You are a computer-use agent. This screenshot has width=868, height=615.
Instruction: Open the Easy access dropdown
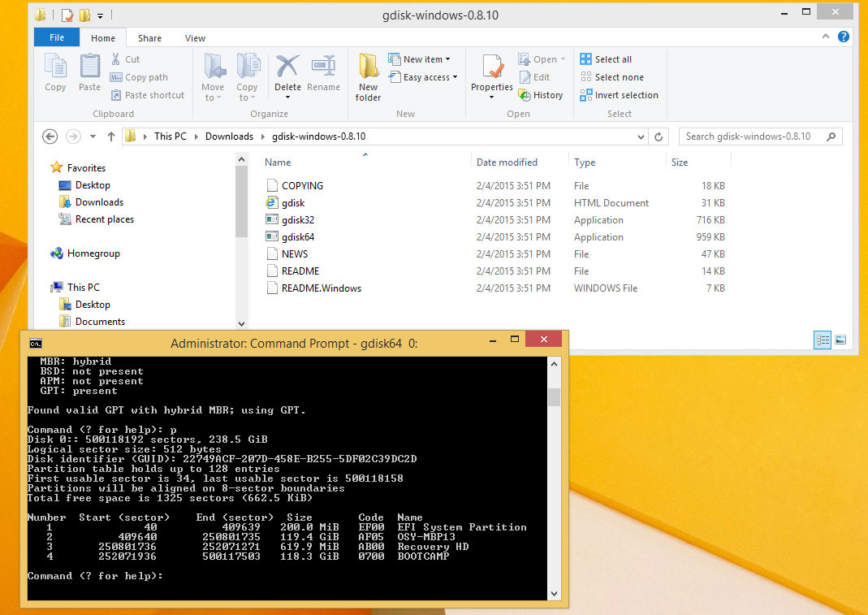pos(423,77)
